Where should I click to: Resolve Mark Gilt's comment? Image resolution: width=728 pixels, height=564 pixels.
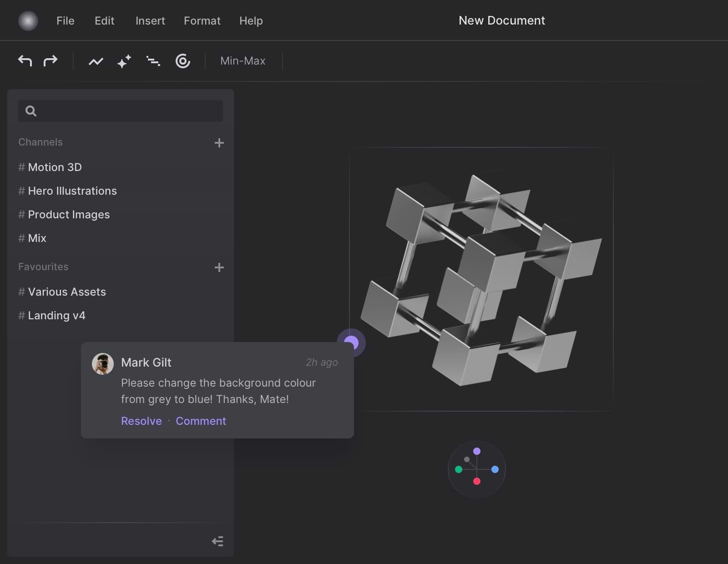pos(141,421)
